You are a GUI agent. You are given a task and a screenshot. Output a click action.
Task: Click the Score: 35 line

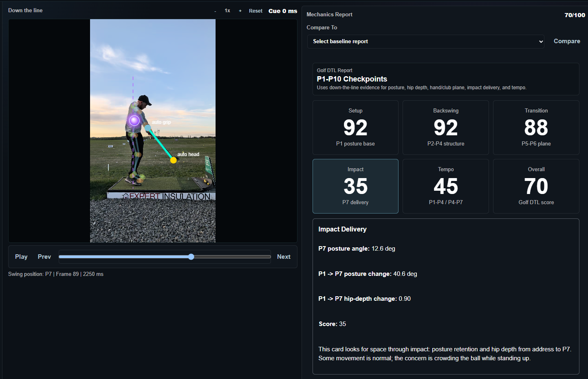pos(333,324)
